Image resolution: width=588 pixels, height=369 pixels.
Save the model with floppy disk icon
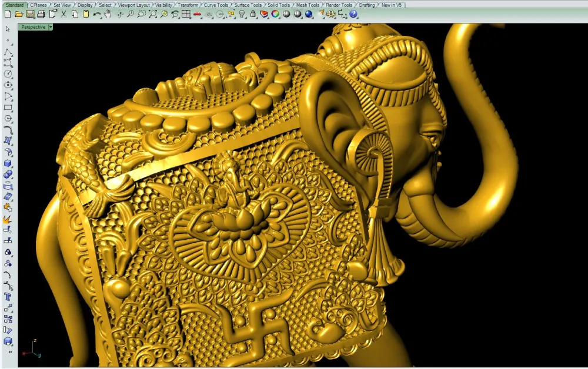[x=29, y=14]
